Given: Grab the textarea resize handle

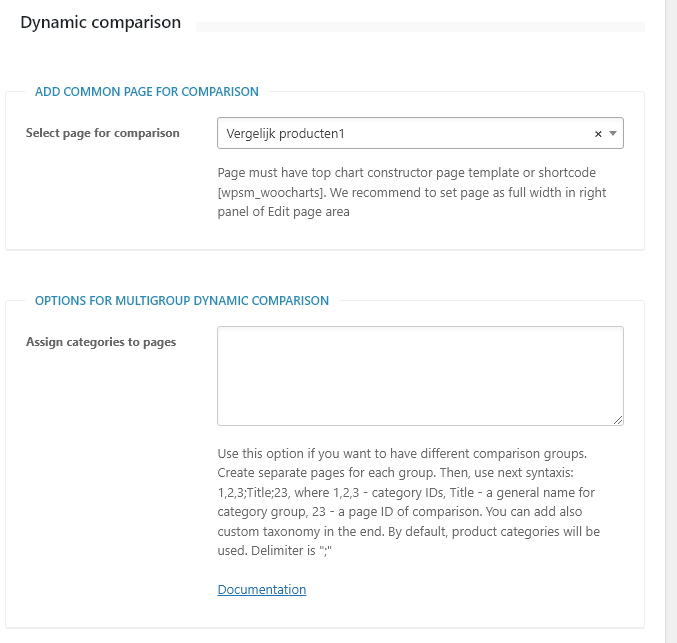Looking at the screenshot, I should click(618, 420).
